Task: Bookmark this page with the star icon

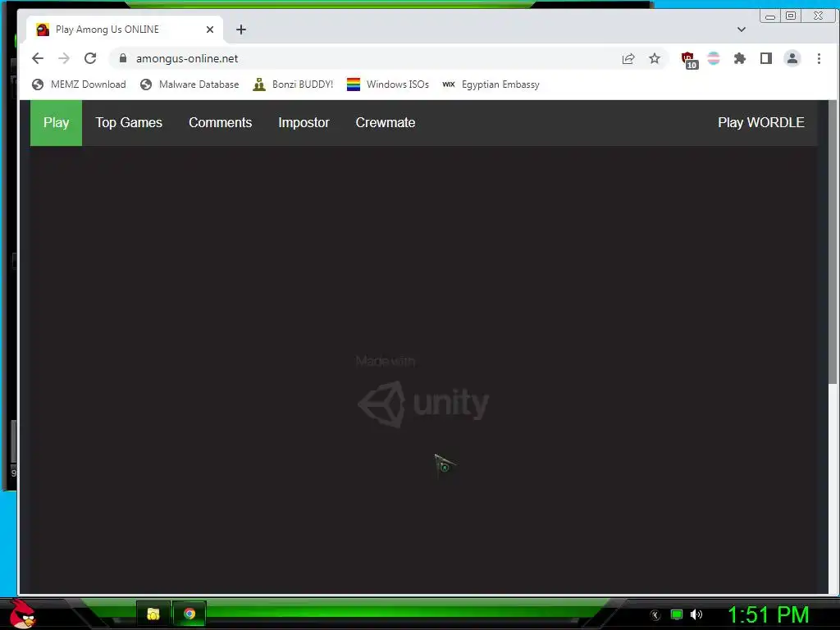Action: (x=654, y=58)
